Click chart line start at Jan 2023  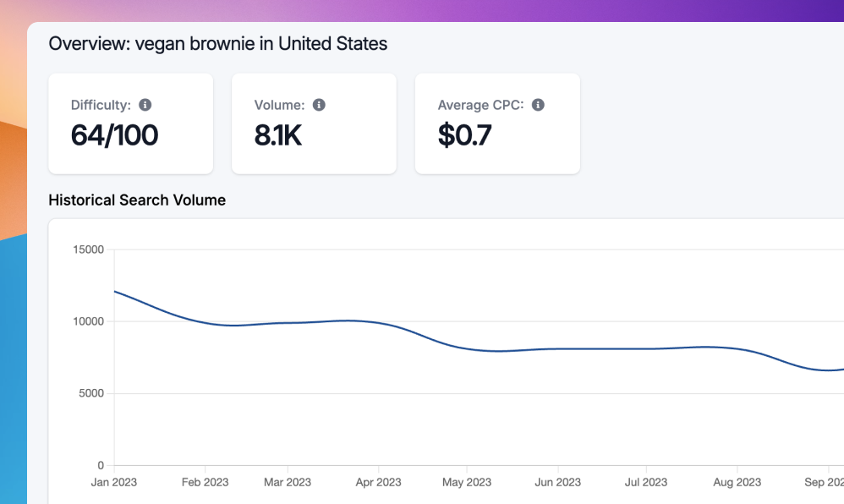[115, 292]
